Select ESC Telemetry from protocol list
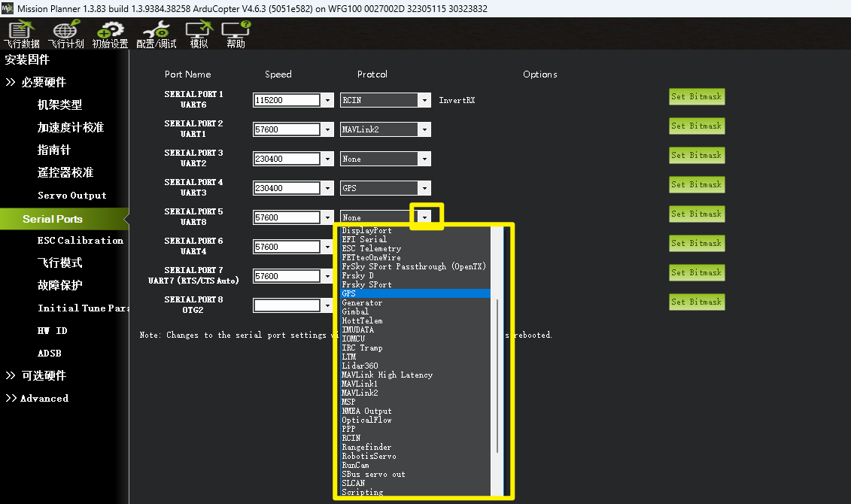This screenshot has height=504, width=851. [371, 248]
